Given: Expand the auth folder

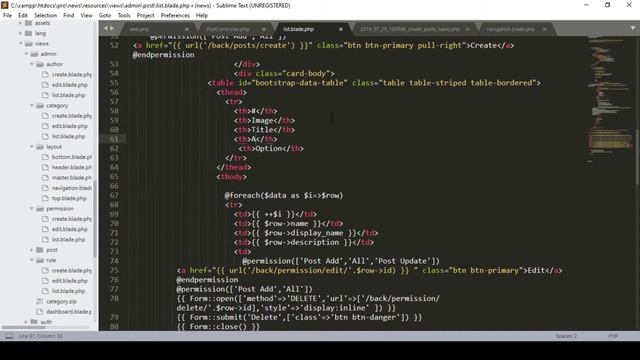Looking at the screenshot, I should click(x=27, y=322).
